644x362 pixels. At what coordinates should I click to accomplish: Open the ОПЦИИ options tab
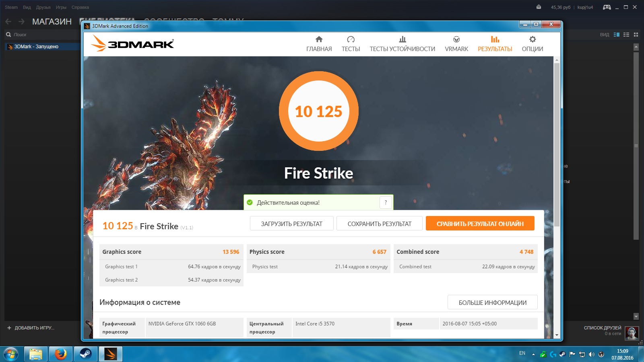click(533, 44)
